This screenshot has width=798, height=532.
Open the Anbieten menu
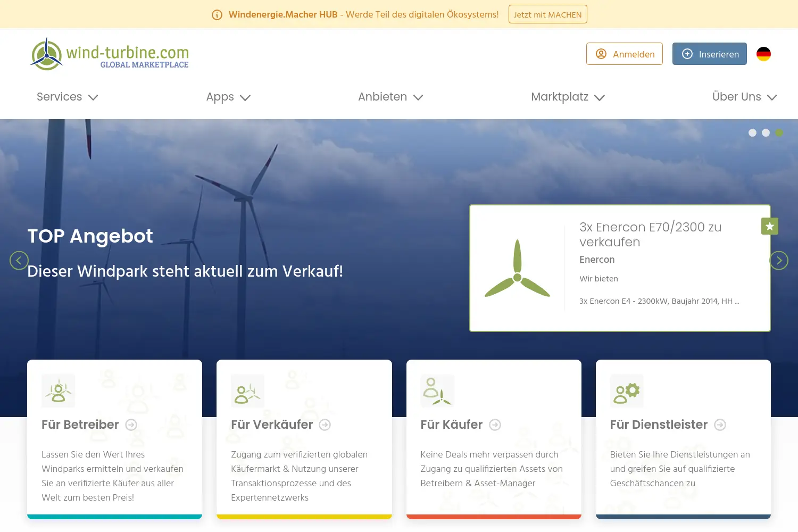click(390, 97)
